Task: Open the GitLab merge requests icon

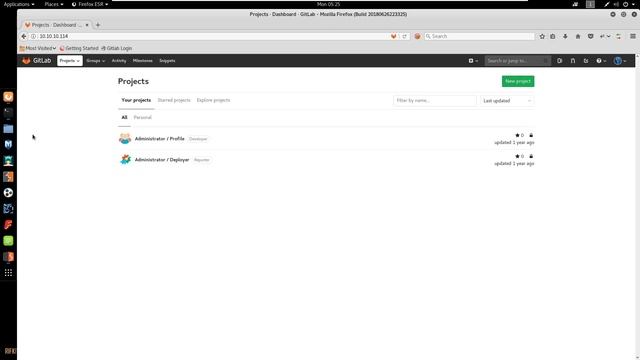Action: point(573,61)
